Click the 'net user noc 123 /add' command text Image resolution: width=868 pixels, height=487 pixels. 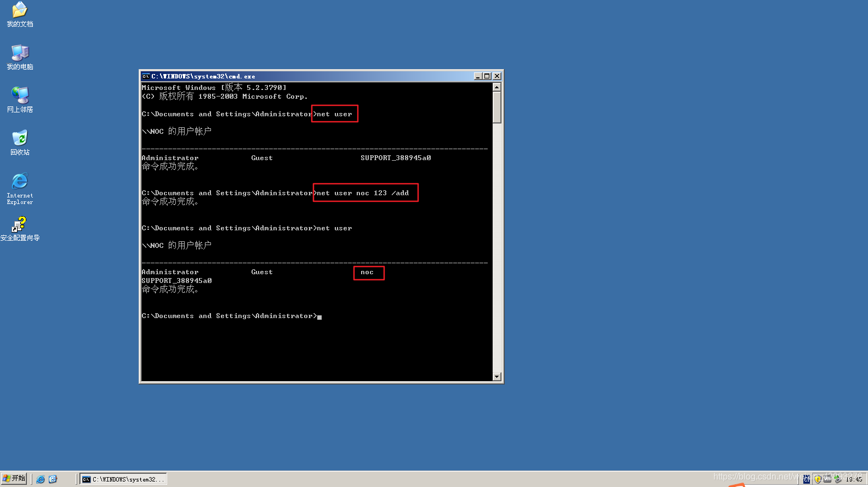363,193
